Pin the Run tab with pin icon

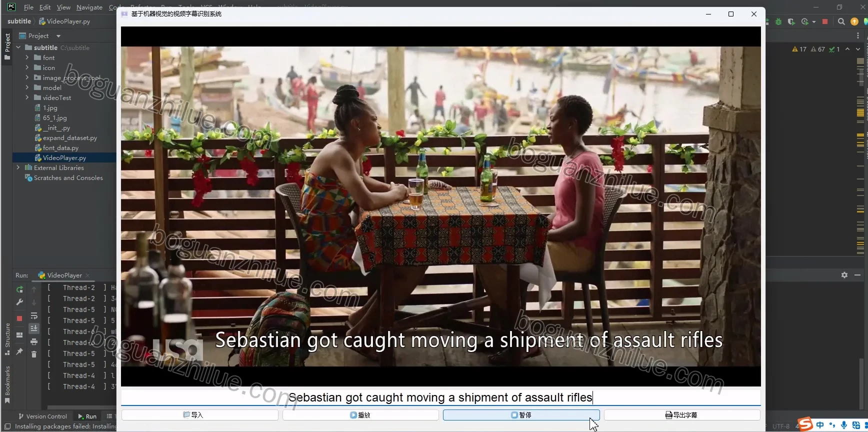(19, 351)
